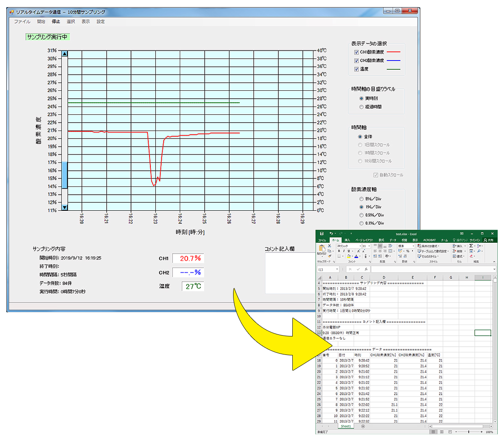Open the Name Box dropdown arrow
This screenshot has height=441, width=504.
tap(337, 269)
